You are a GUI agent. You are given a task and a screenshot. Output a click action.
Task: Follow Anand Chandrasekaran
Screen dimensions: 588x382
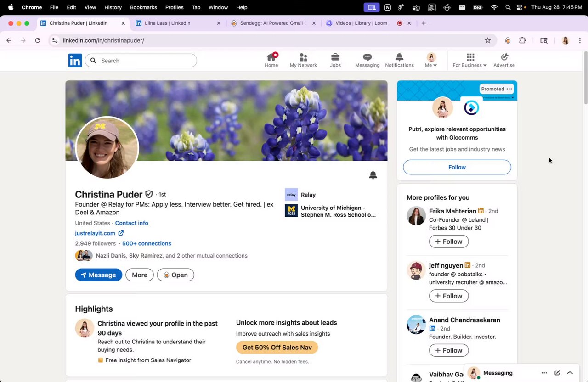(x=449, y=350)
